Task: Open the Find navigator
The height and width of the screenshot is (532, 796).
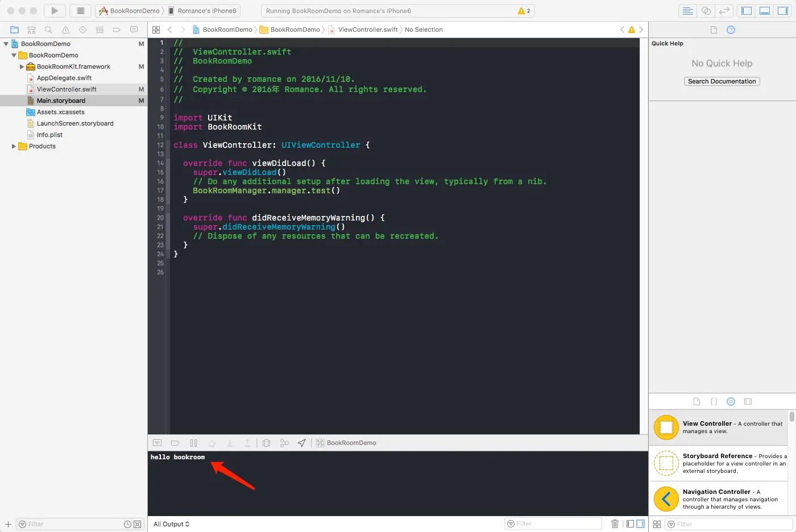Action: click(48, 30)
